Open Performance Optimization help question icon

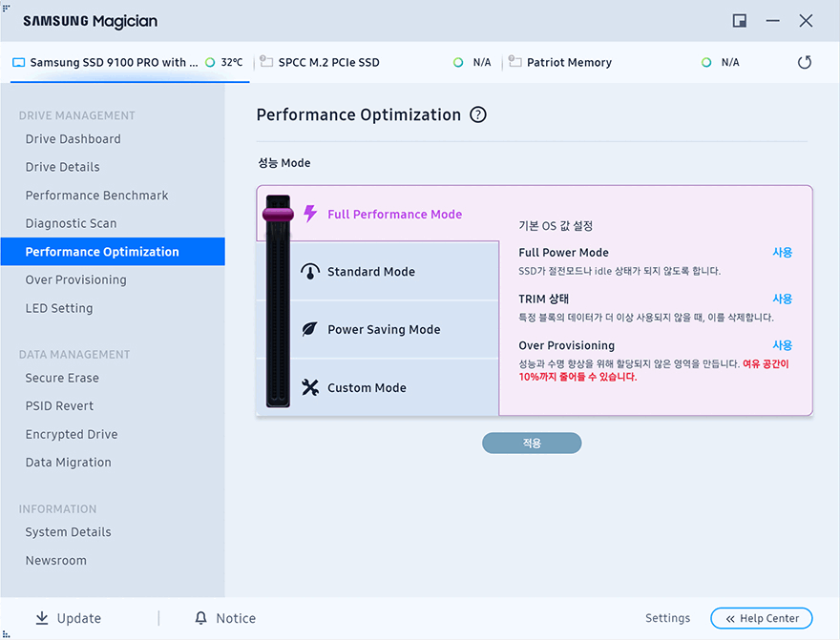[x=478, y=114]
